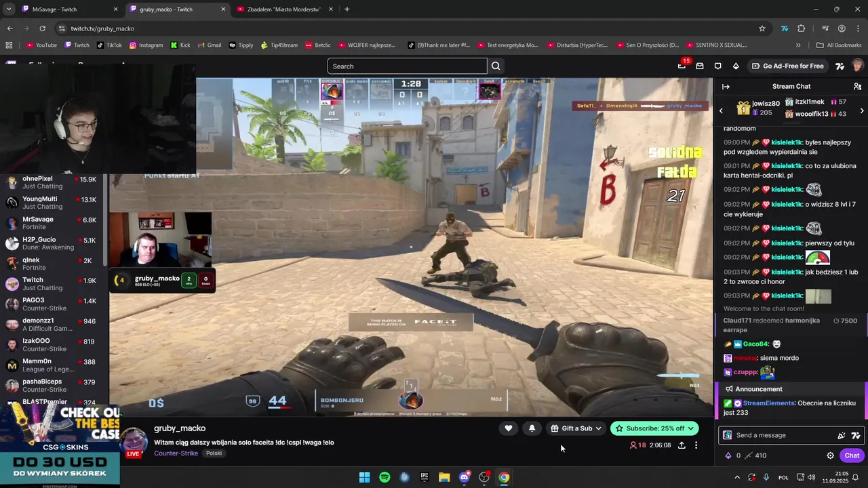Open the All Bookmarks folder
868x488 pixels.
839,45
